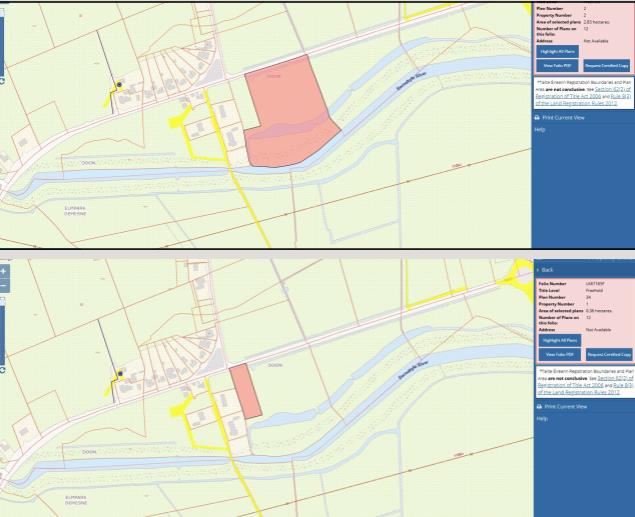Click zoom out minus button on lower map
Image resolution: width=635 pixels, height=517 pixels.
click(x=4, y=285)
